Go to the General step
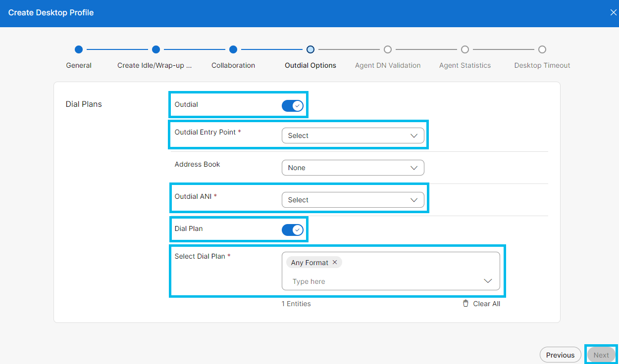Screen dimensions: 619x364 click(79, 49)
